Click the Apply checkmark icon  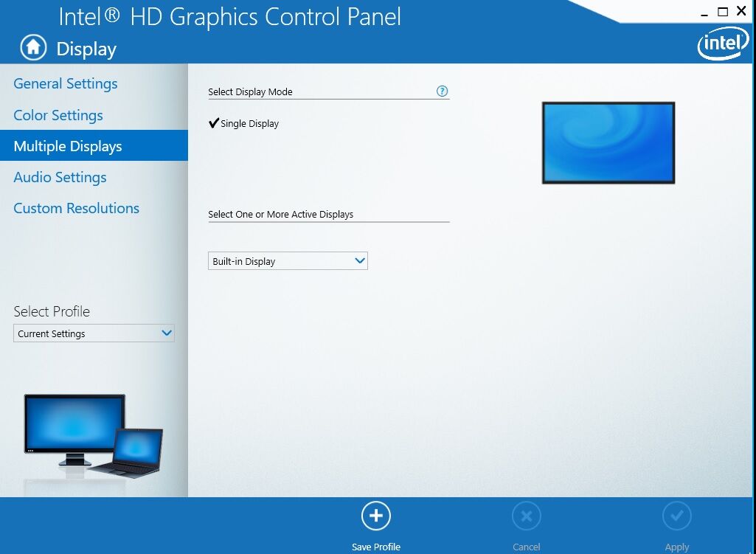coord(677,516)
